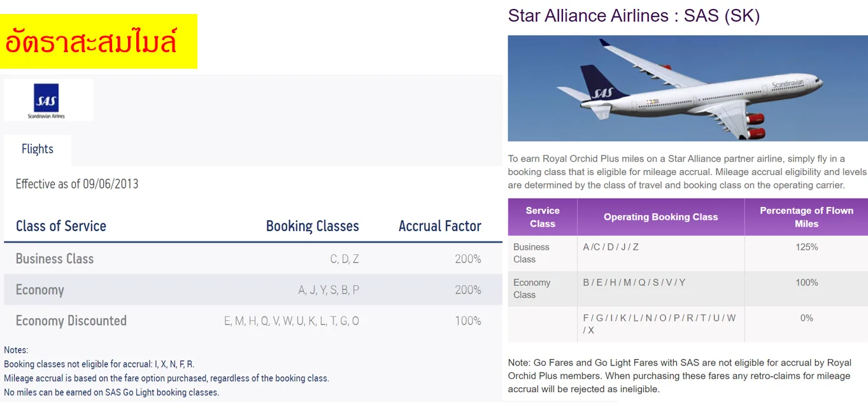
Task: Select the Economy A, J, Y, S, B, P row
Action: (253, 290)
